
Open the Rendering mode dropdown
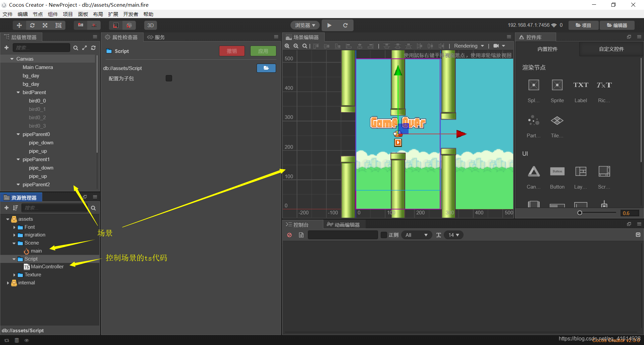point(469,46)
